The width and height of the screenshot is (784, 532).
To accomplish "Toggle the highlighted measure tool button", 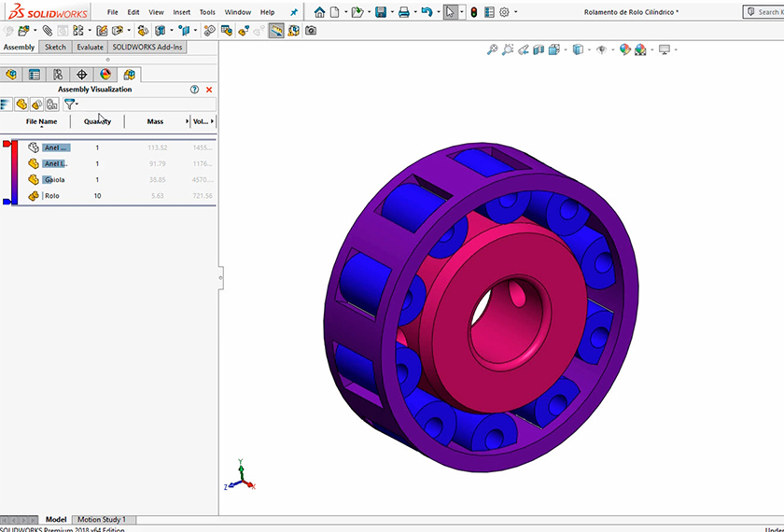I will (x=276, y=30).
